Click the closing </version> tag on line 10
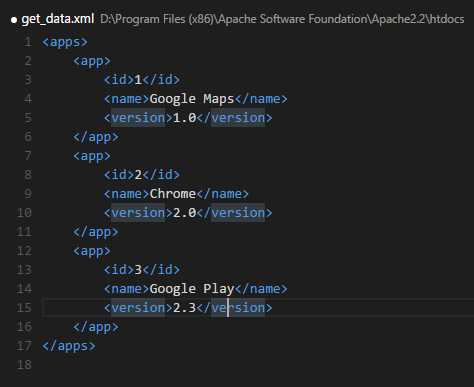 235,213
